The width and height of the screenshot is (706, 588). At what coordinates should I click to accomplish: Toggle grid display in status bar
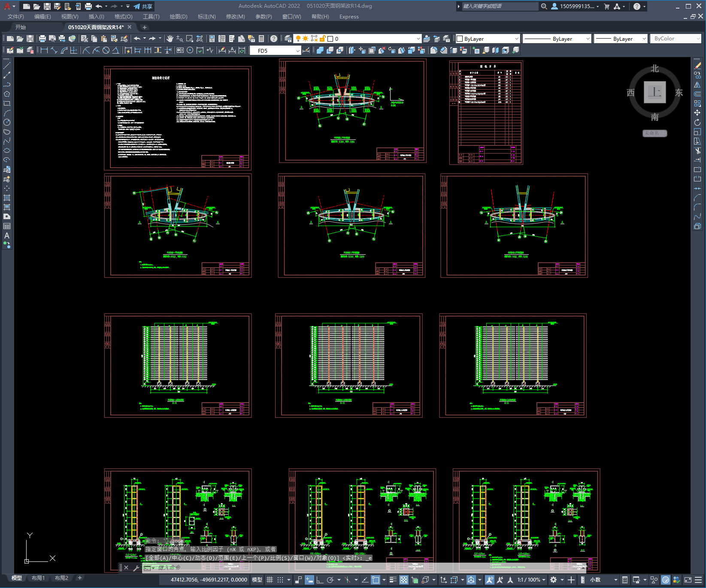coord(270,580)
